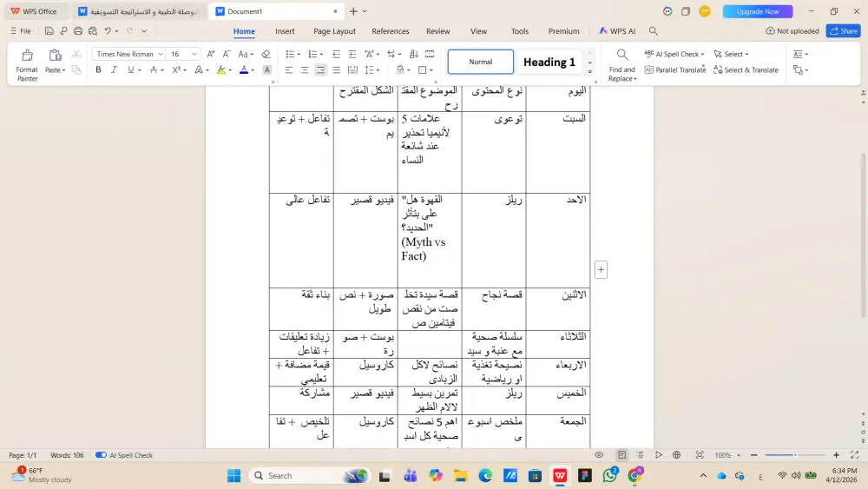Click the Windows Start button
The width and height of the screenshot is (868, 489).
click(234, 475)
